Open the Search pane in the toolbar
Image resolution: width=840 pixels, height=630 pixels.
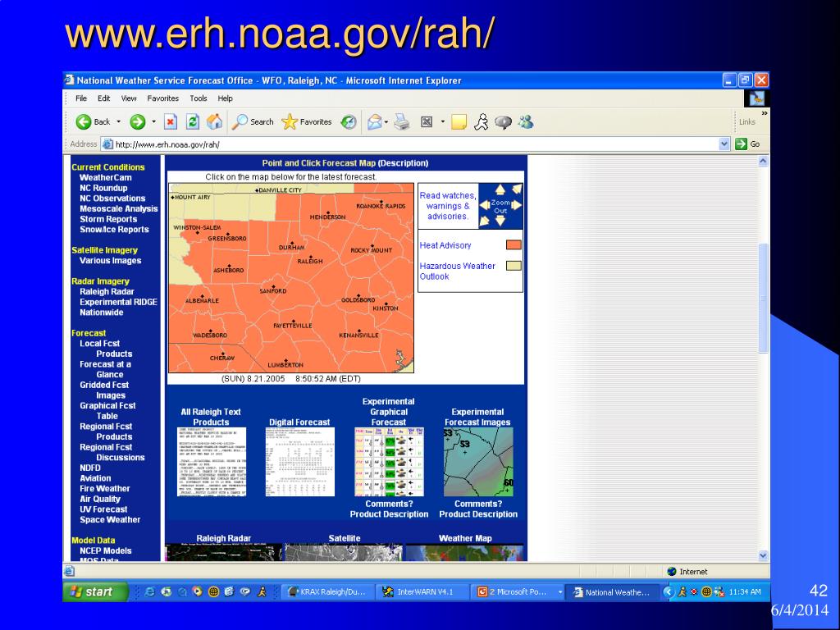tap(253, 122)
